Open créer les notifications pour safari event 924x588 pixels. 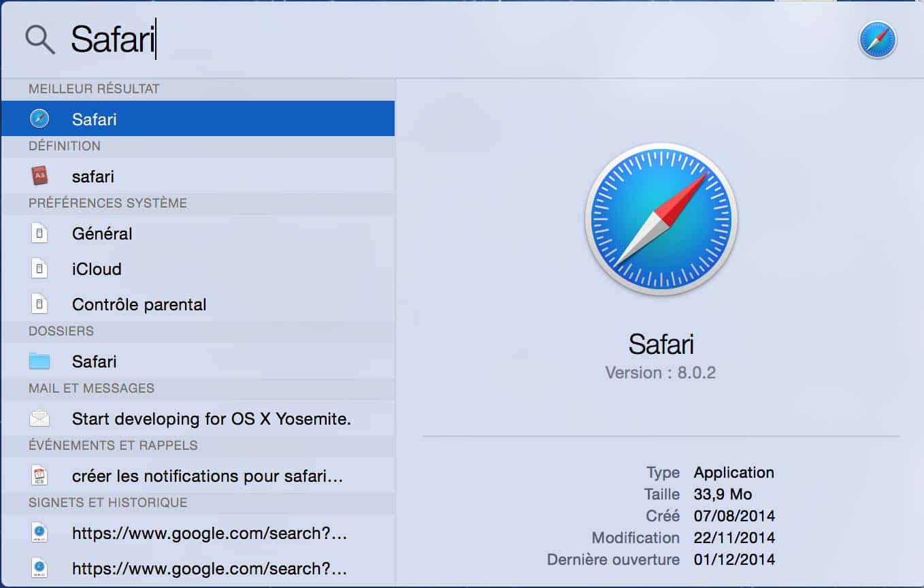[x=198, y=476]
